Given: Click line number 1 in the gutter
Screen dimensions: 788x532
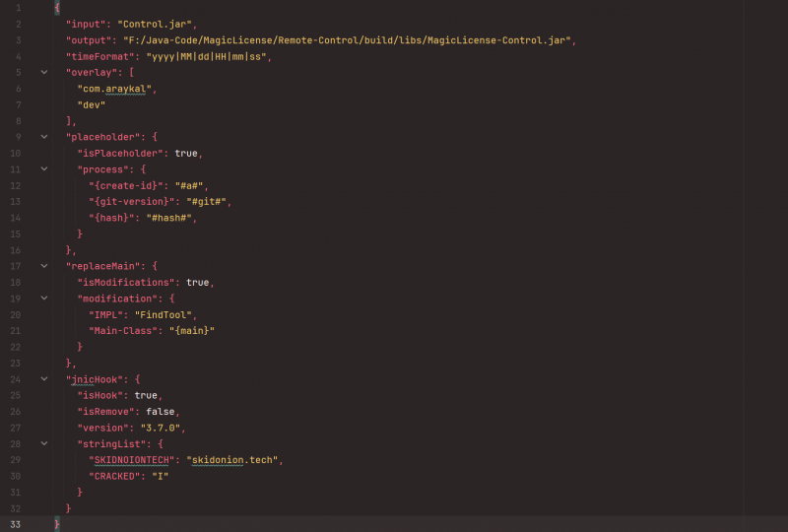Looking at the screenshot, I should point(18,8).
